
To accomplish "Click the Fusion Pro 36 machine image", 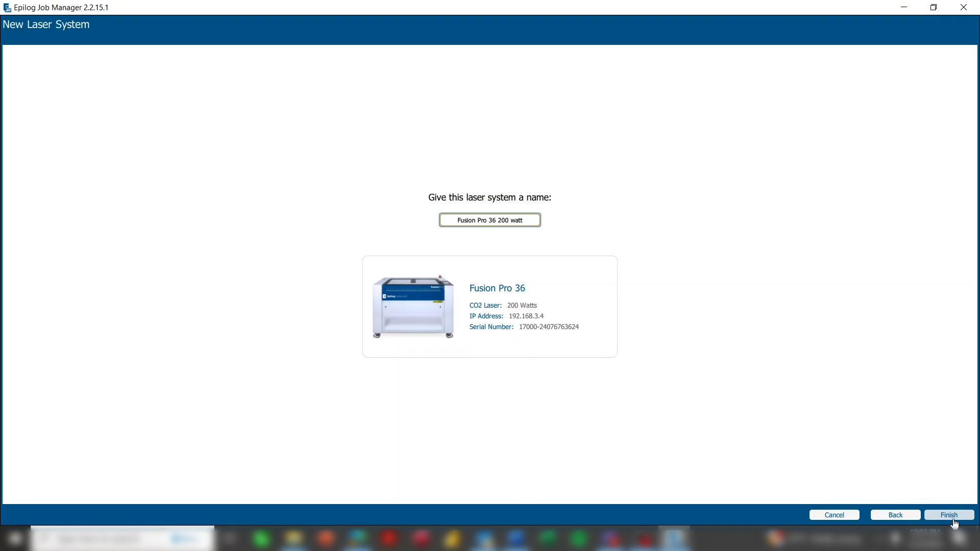I will [413, 307].
